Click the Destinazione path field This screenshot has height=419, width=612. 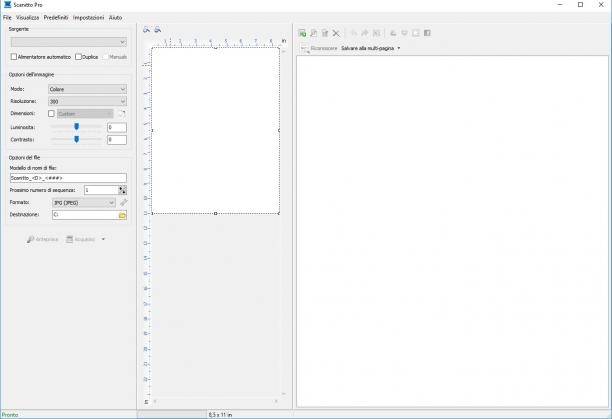coord(85,215)
